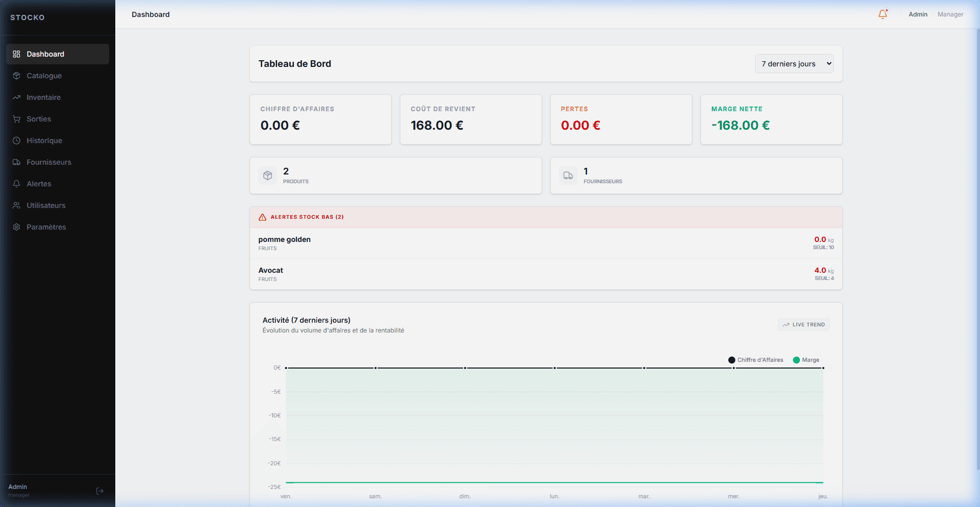Viewport: 980px width, 507px height.
Task: Select the pomme golden alert row
Action: pyautogui.click(x=546, y=243)
